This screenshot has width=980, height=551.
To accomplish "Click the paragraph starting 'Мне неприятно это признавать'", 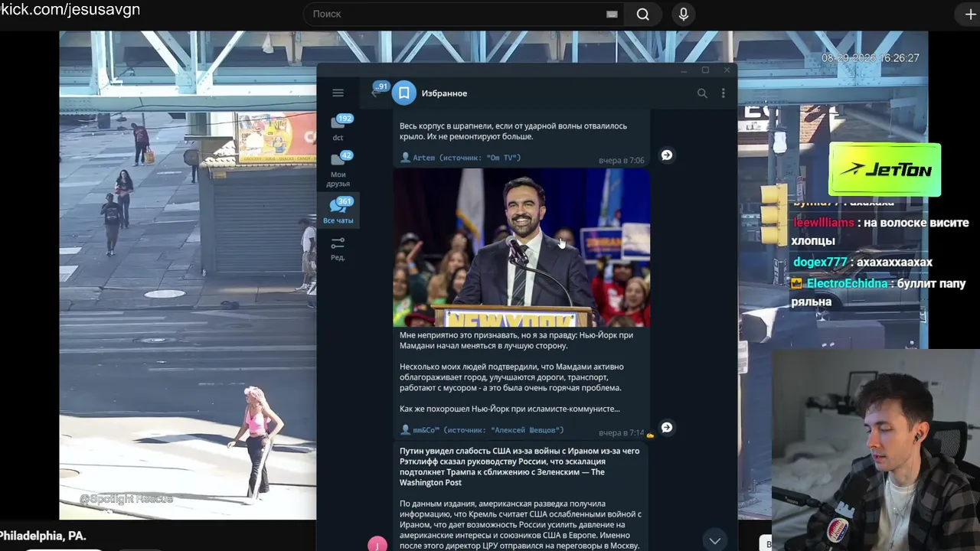I will tap(516, 340).
